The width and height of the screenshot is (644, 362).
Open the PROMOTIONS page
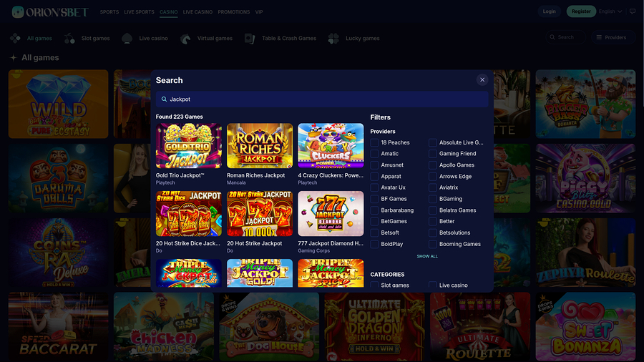[234, 12]
